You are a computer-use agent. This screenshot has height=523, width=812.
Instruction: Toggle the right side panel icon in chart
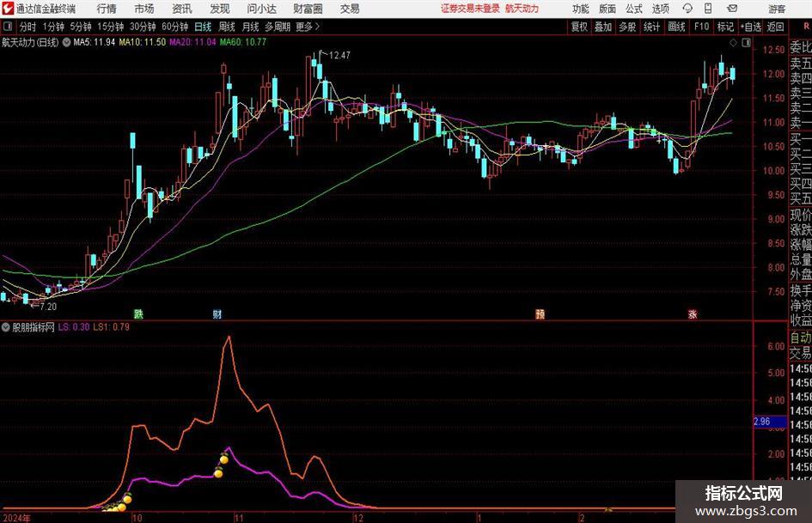coord(746,43)
